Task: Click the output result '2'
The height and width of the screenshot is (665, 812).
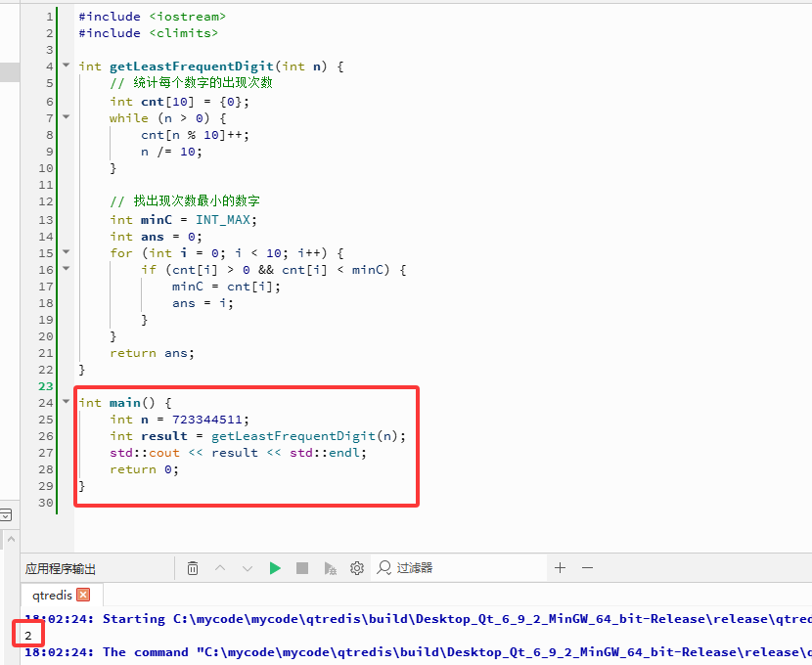Action: pyautogui.click(x=28, y=636)
